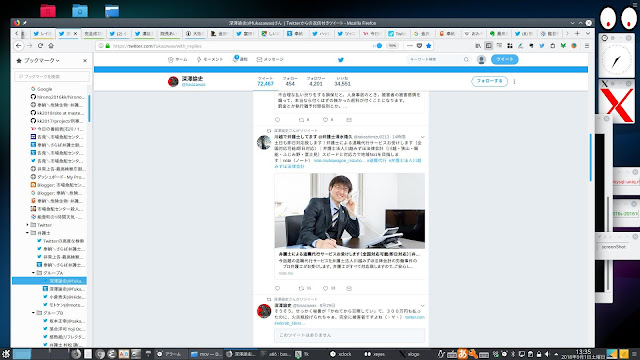The width and height of the screenshot is (640, 360).
Task: Expand the Twitter bookmark folder
Action: [27, 225]
